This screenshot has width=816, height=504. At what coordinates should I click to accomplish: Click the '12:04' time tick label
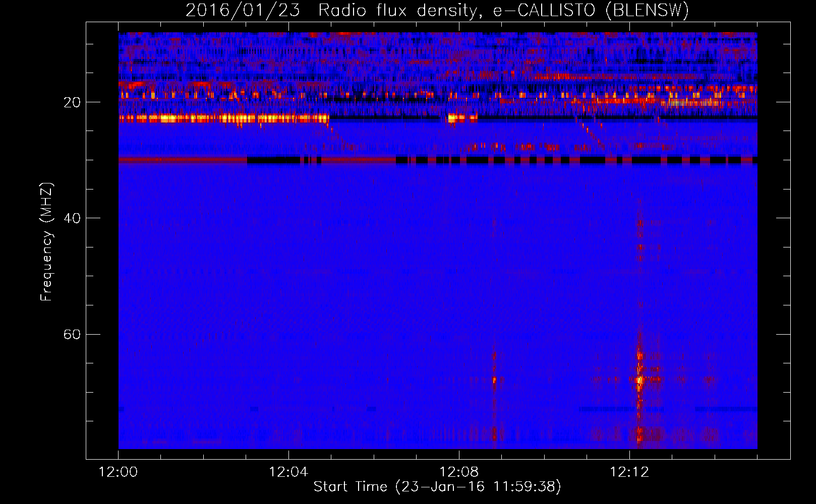click(x=288, y=472)
